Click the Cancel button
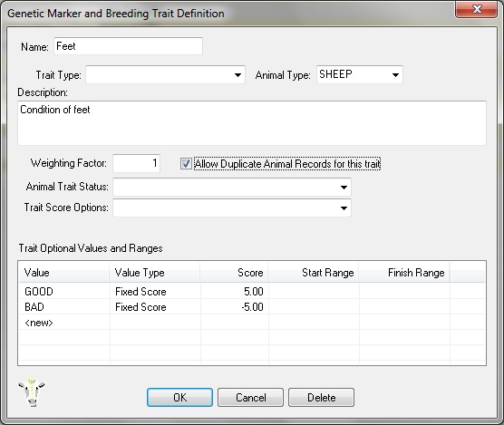Viewport: 504px width, 425px height. (x=250, y=398)
